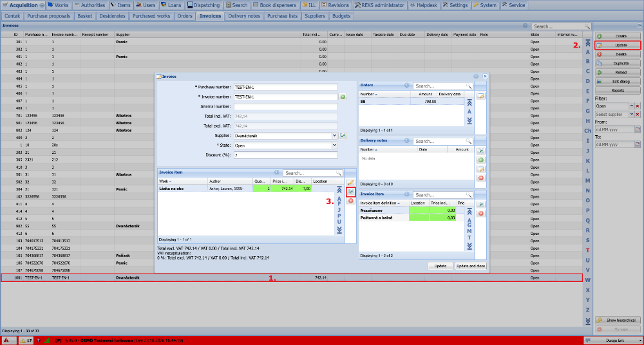The width and height of the screenshot is (644, 345).
Task: Click into Internal number field
Action: [285, 106]
